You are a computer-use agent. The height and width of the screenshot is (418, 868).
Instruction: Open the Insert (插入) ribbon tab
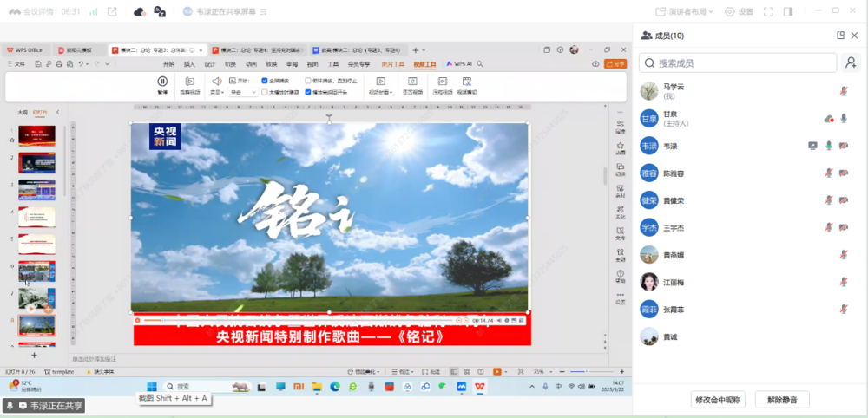click(x=189, y=64)
